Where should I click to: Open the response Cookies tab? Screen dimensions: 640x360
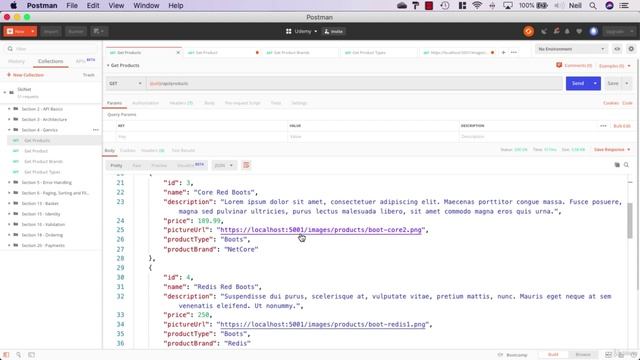tap(127, 151)
